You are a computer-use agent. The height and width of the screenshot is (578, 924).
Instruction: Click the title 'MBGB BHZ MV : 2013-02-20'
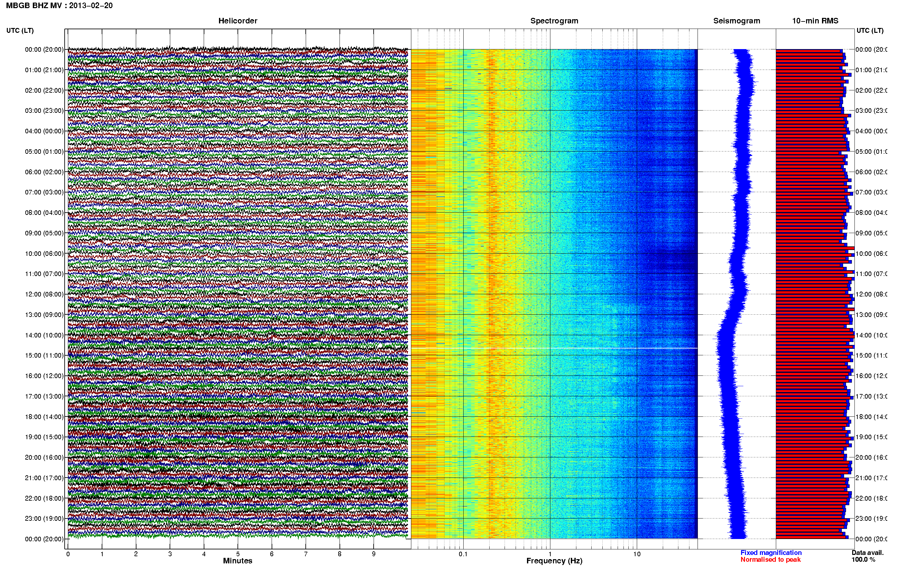point(59,5)
